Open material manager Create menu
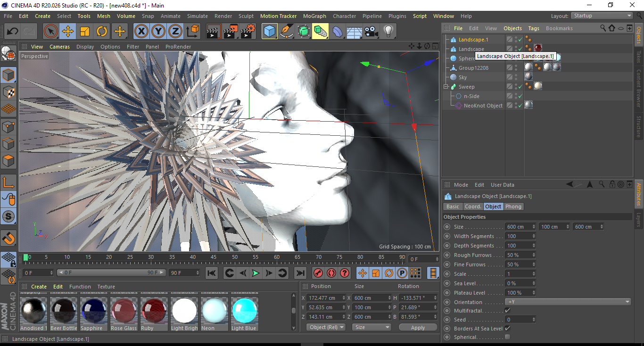 (39, 287)
